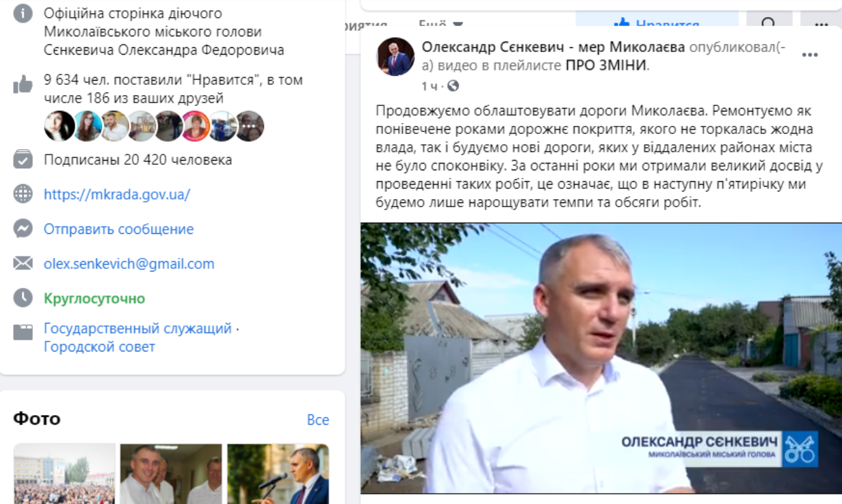Screen dimensions: 842x504
Task: Click the globe website icon
Action: pyautogui.click(x=23, y=194)
